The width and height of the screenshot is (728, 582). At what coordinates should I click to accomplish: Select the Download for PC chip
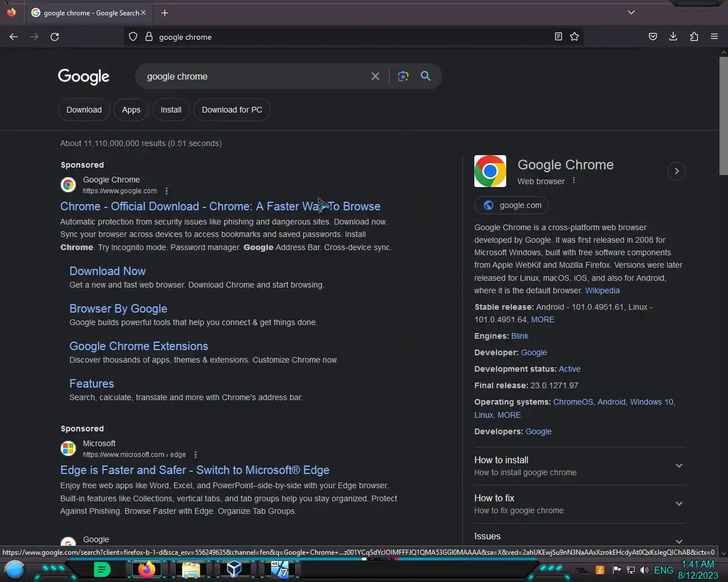(x=232, y=110)
